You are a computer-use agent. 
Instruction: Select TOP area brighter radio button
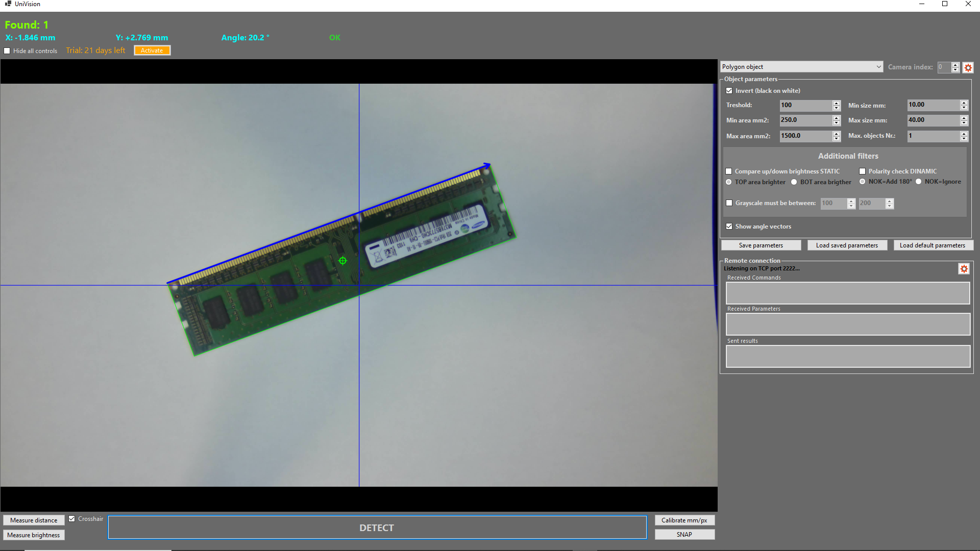(729, 182)
